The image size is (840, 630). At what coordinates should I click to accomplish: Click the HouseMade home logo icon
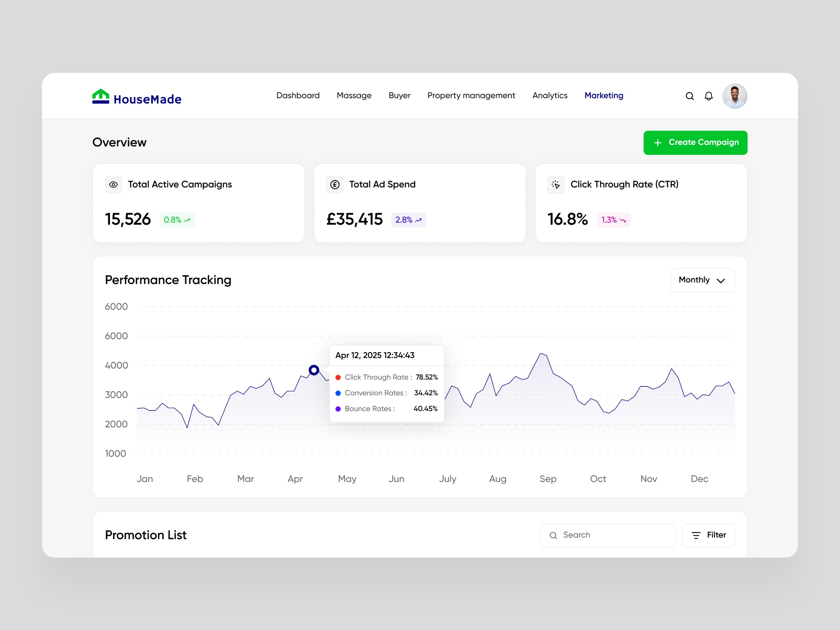(x=100, y=97)
